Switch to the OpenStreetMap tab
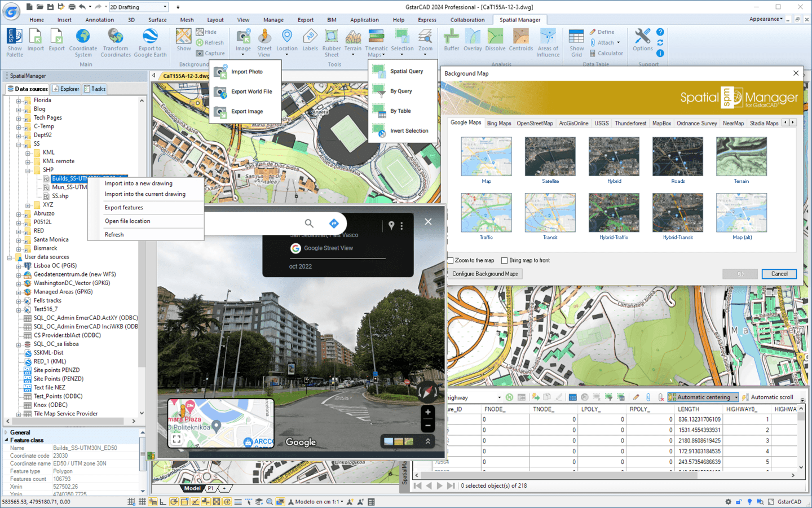 pyautogui.click(x=535, y=123)
